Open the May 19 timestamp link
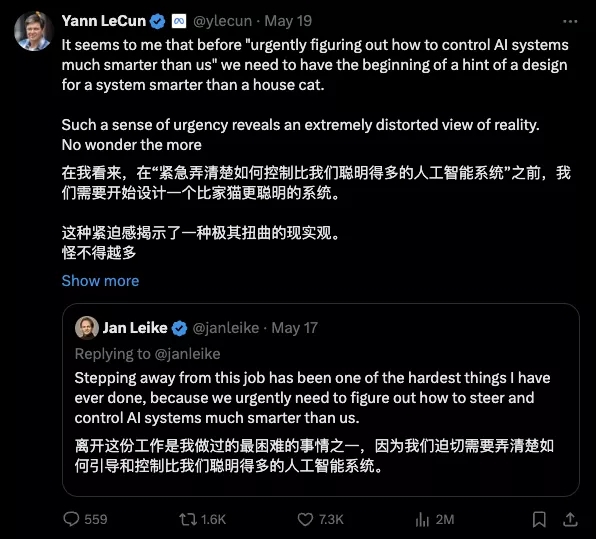The height and width of the screenshot is (539, 596). [x=288, y=21]
